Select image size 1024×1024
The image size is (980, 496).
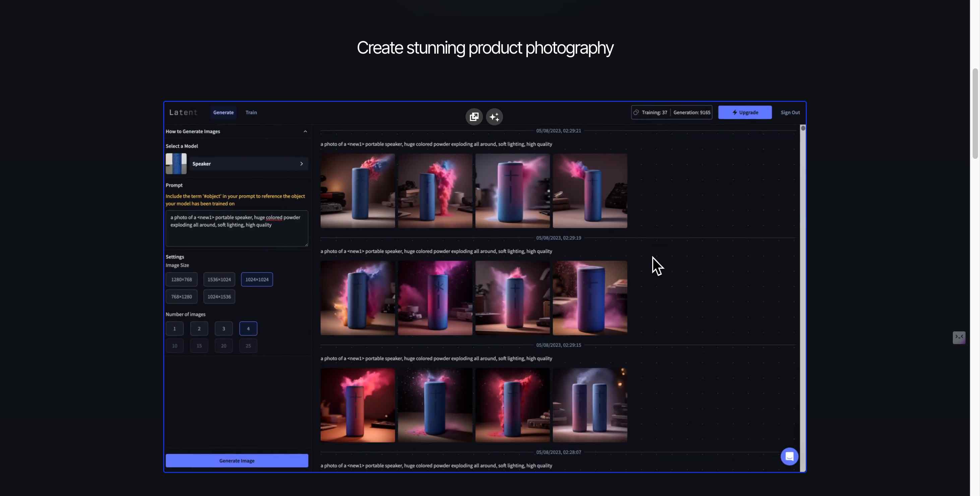coord(257,279)
